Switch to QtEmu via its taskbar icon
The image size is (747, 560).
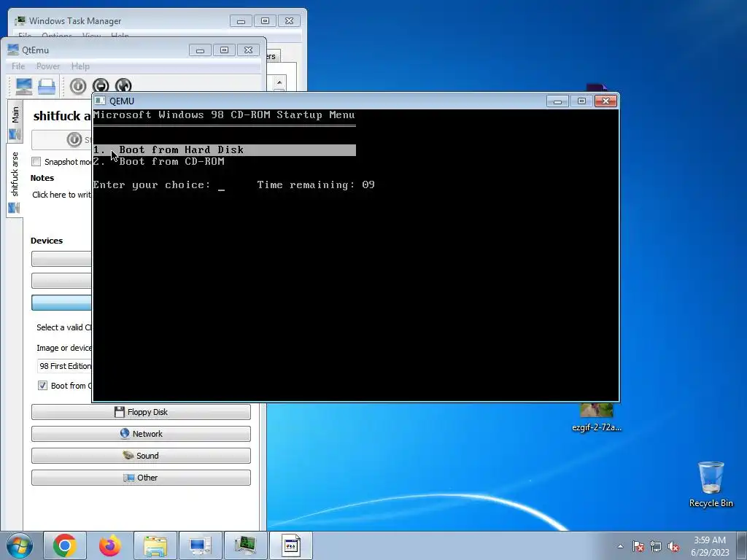201,545
